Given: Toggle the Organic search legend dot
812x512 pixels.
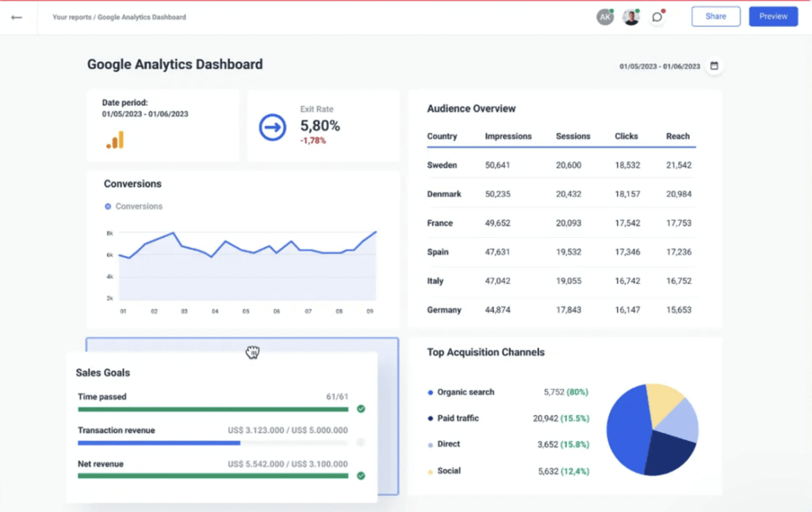Looking at the screenshot, I should [x=430, y=392].
